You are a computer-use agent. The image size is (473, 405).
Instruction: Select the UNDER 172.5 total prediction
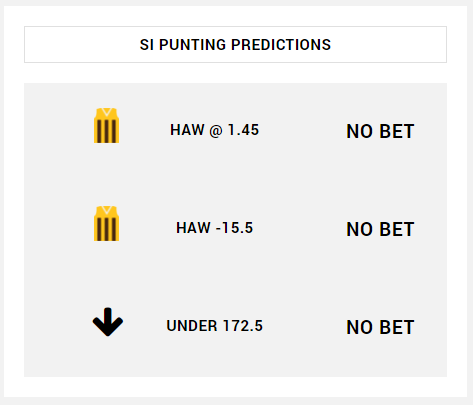[x=215, y=326]
